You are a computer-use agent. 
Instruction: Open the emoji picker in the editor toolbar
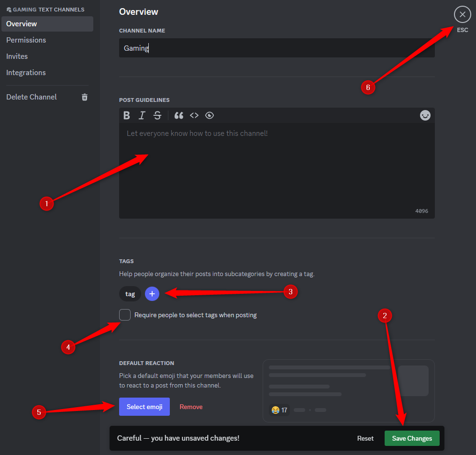click(x=425, y=115)
